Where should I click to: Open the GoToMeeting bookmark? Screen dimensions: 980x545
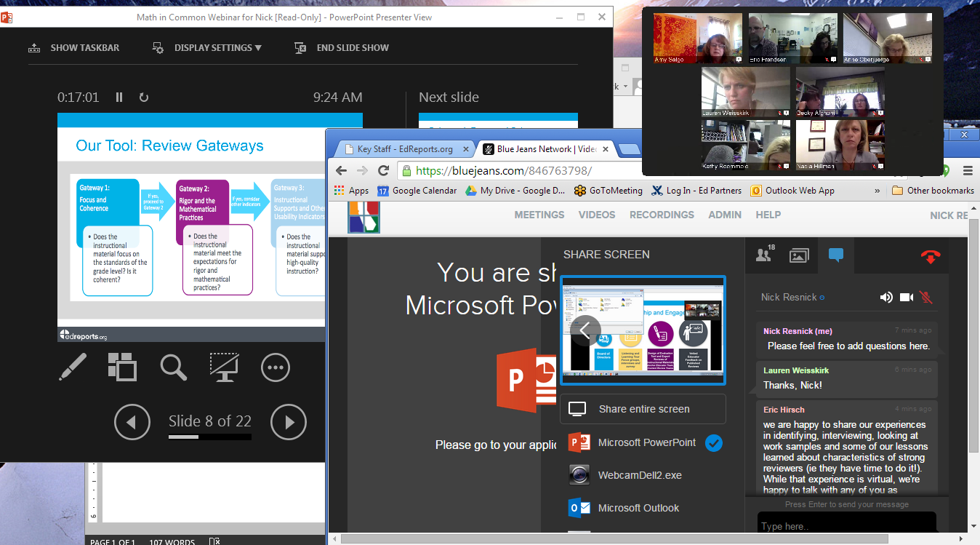click(x=608, y=191)
